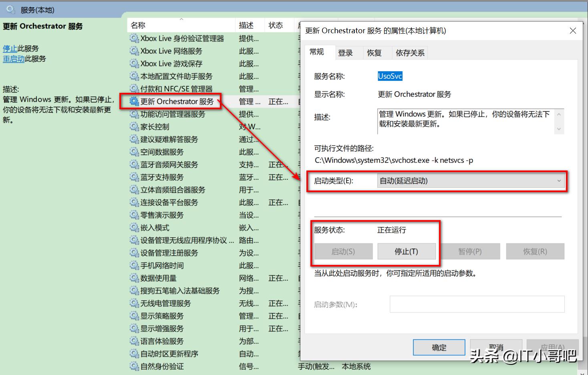Select the 付款和 NFC/SE 管理器 service icon
Viewport: 588px width, 375px height.
tap(134, 88)
